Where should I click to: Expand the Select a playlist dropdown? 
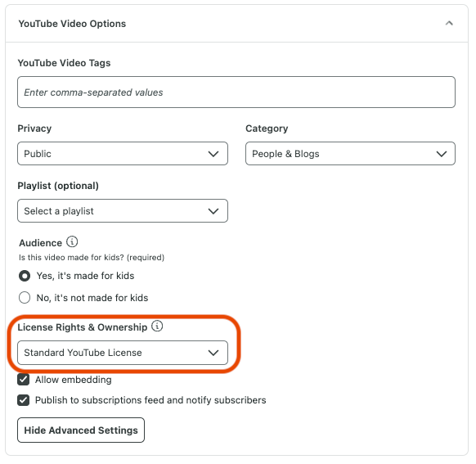tap(123, 211)
